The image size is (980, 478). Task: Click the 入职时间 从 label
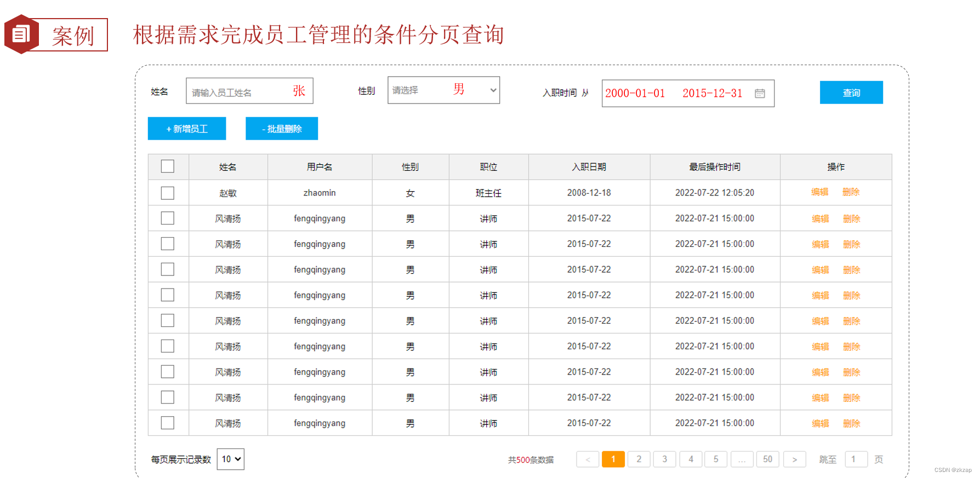click(x=566, y=93)
